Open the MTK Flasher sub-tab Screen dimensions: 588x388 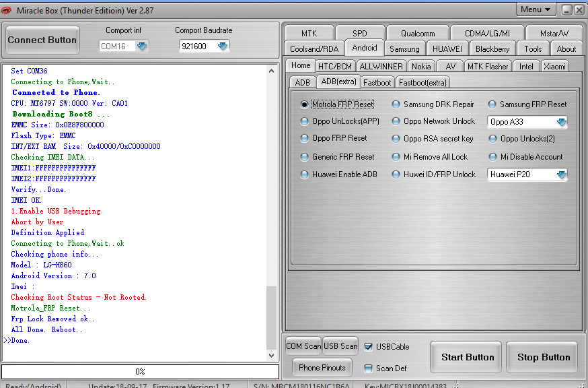[x=488, y=67]
